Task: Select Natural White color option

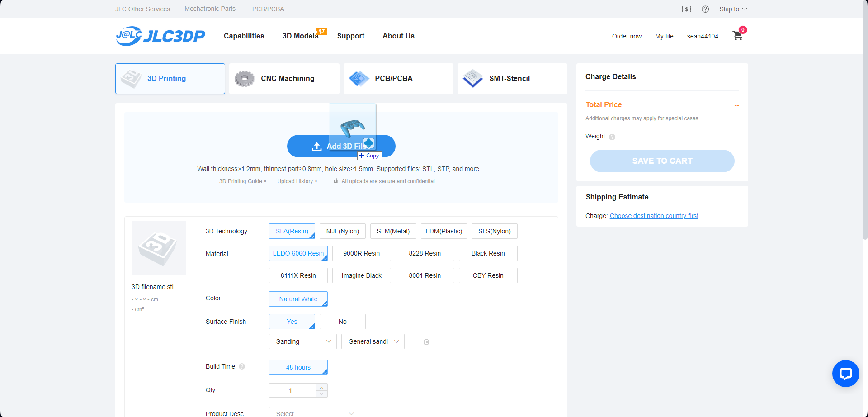Action: click(298, 299)
